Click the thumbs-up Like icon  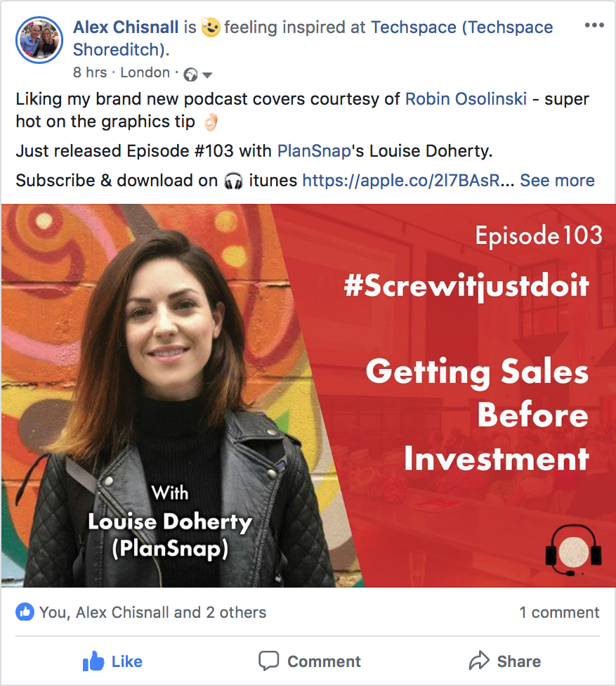pyautogui.click(x=93, y=661)
